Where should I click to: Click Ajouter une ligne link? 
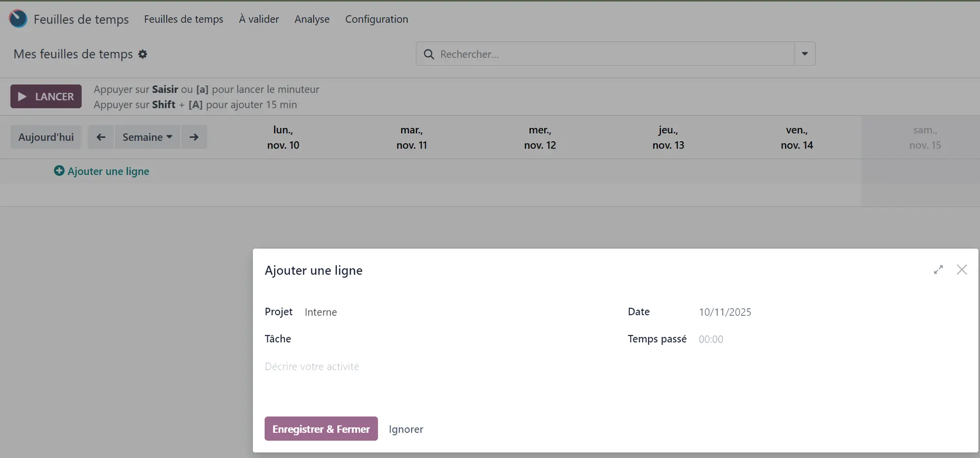[x=102, y=171]
